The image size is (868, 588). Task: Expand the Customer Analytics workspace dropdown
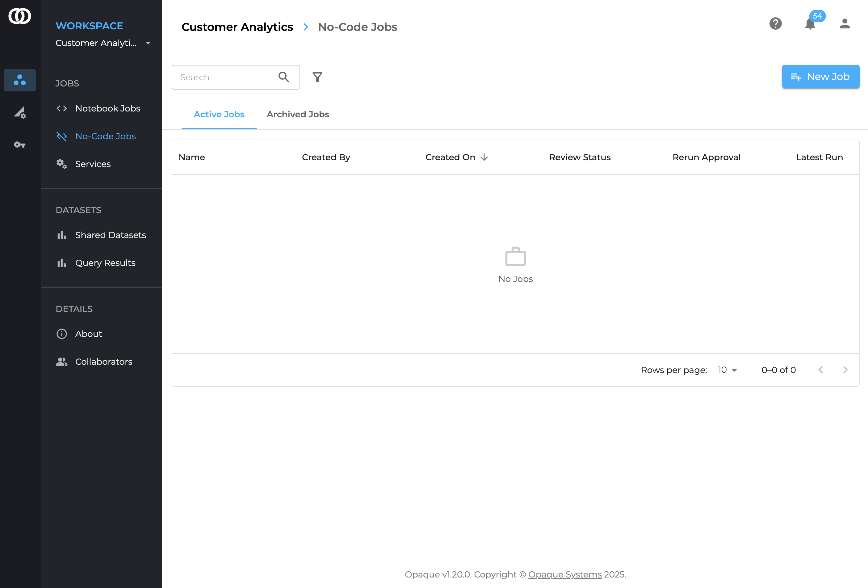pos(148,43)
